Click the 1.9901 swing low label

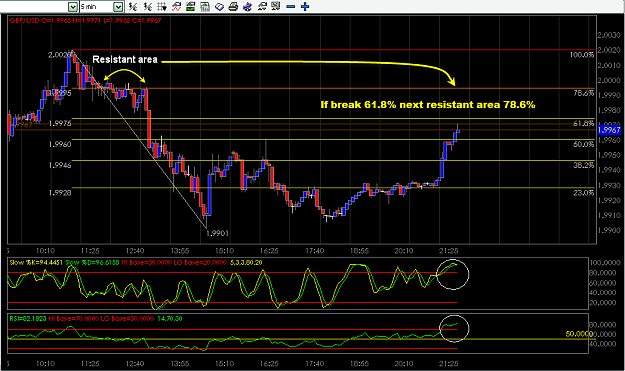click(218, 233)
